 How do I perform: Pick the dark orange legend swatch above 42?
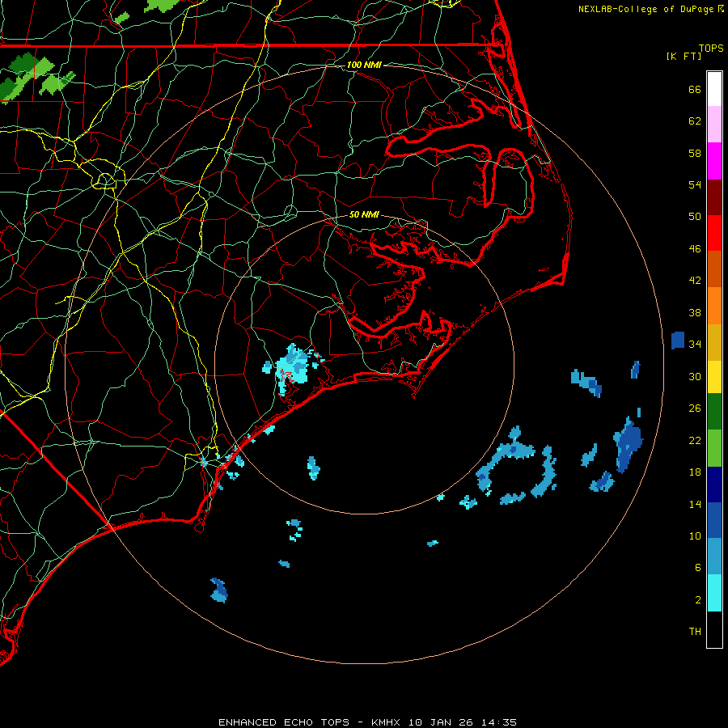(714, 269)
